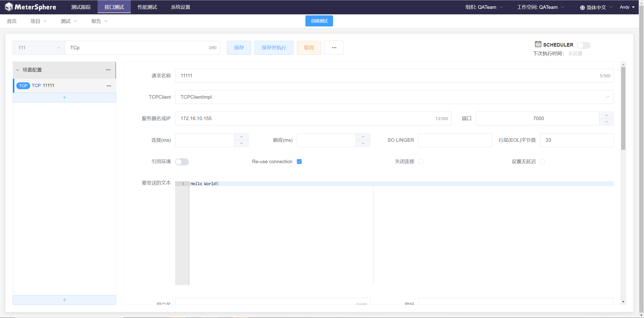Increase the 端口 value with up arrow

point(606,115)
